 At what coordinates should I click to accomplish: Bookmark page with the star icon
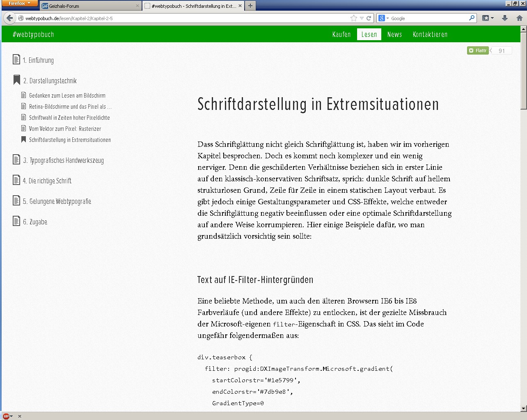(353, 18)
